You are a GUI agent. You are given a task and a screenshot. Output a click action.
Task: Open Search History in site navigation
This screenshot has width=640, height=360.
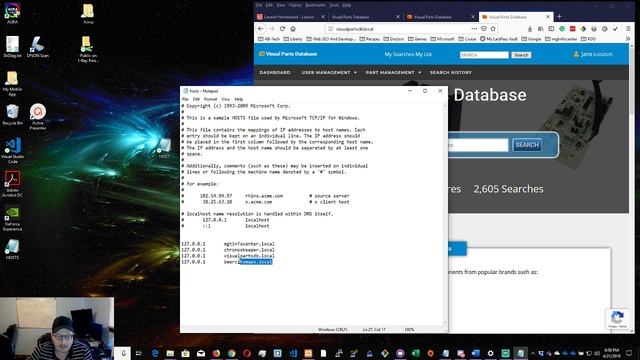tap(451, 72)
